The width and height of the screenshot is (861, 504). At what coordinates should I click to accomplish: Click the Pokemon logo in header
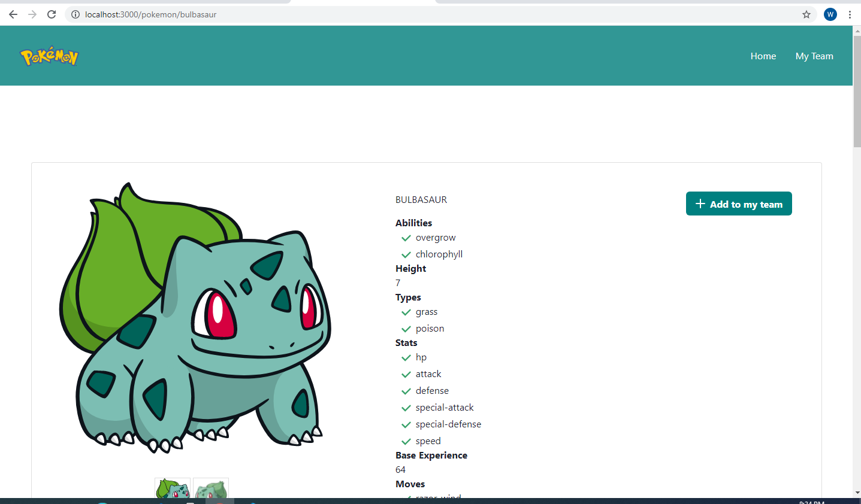click(49, 56)
